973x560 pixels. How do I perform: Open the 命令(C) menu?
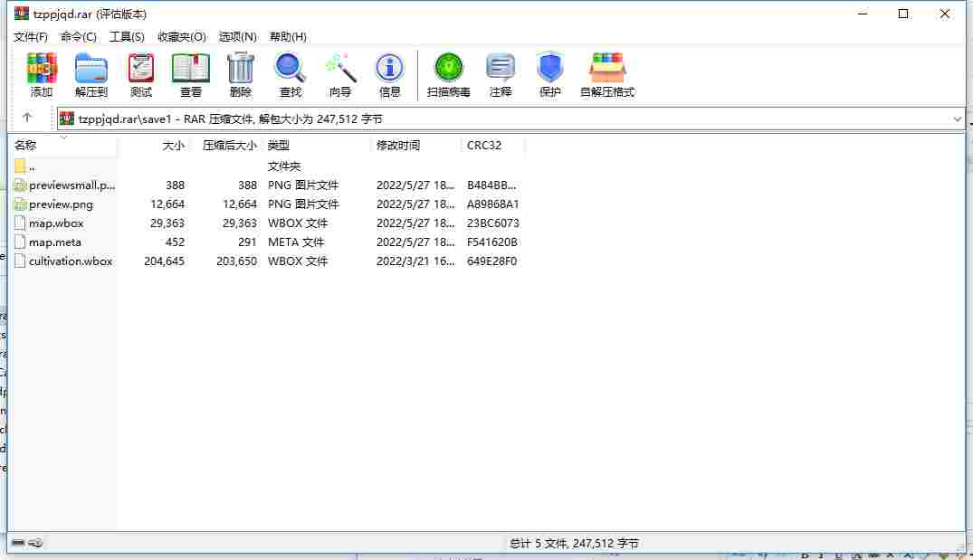coord(78,36)
